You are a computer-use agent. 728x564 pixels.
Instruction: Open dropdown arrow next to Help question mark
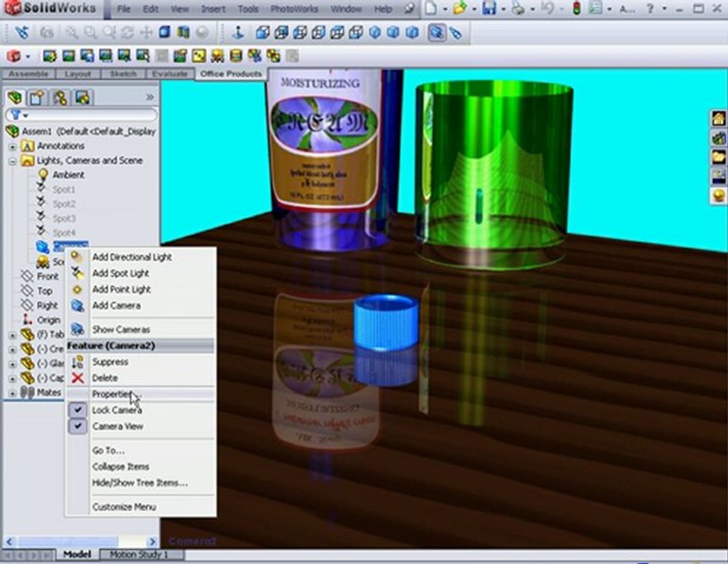click(x=664, y=9)
